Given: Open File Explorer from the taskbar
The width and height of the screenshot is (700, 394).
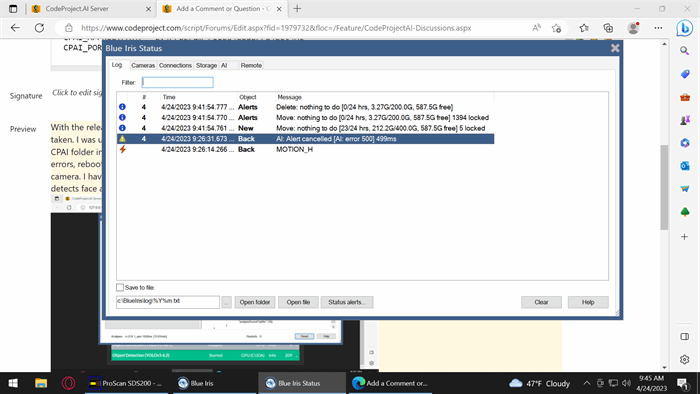Looking at the screenshot, I should [x=41, y=383].
